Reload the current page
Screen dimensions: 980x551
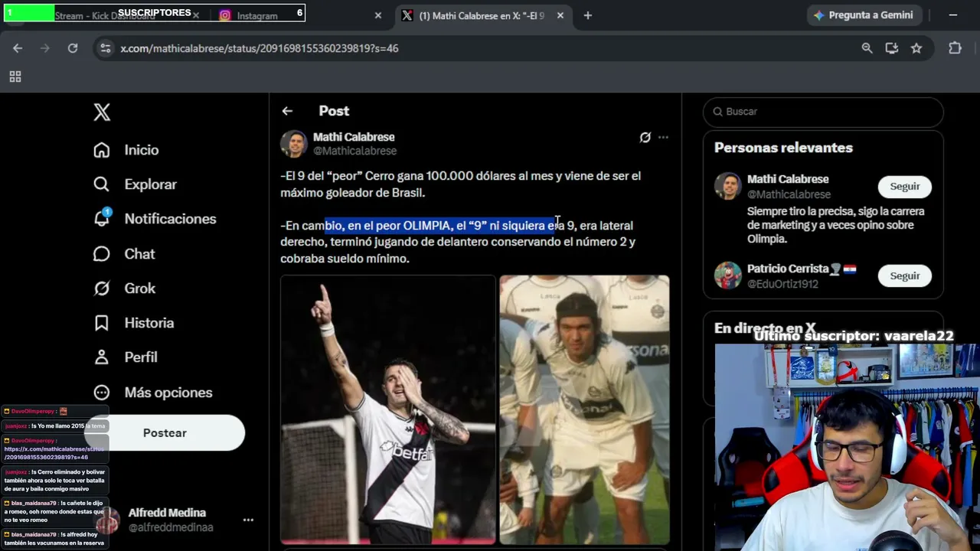coord(73,48)
